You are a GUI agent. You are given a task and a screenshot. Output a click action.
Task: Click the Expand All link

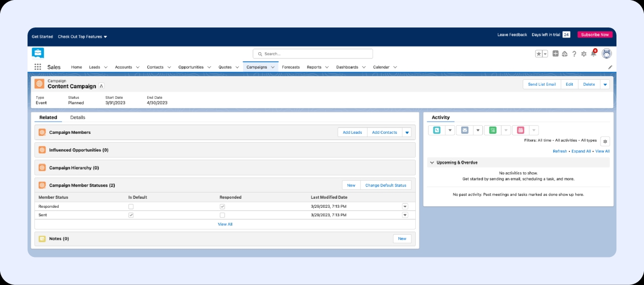pyautogui.click(x=581, y=151)
